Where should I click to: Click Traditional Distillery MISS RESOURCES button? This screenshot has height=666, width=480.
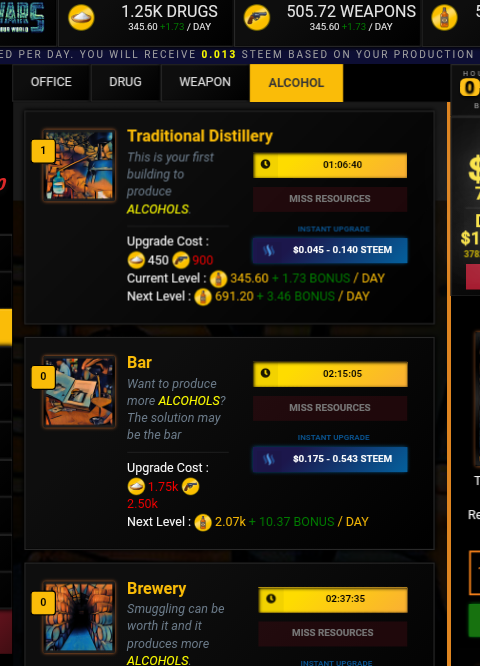point(330,199)
